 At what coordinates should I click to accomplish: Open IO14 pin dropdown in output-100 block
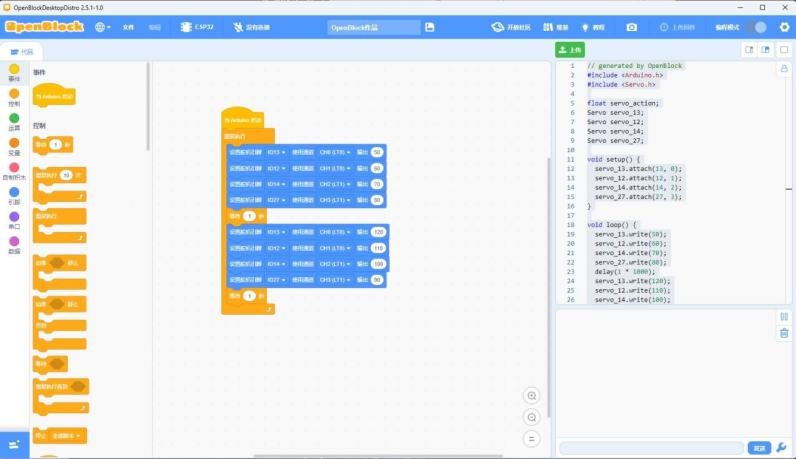(276, 264)
